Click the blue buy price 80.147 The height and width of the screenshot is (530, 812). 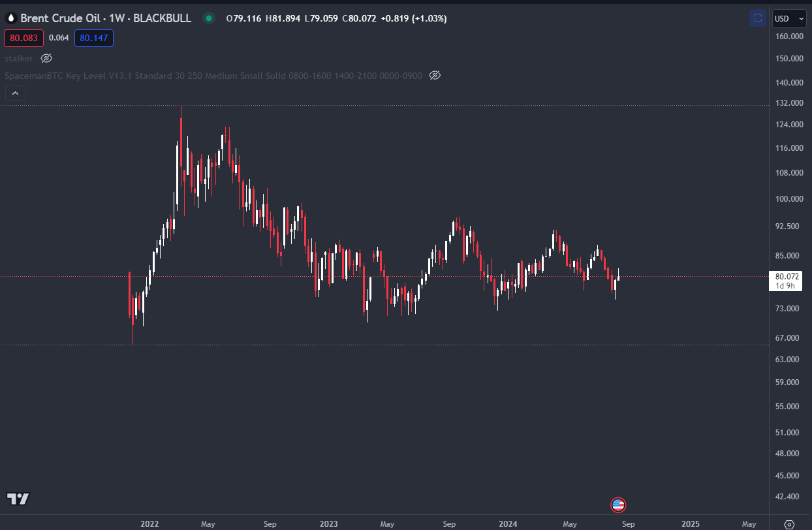point(94,39)
